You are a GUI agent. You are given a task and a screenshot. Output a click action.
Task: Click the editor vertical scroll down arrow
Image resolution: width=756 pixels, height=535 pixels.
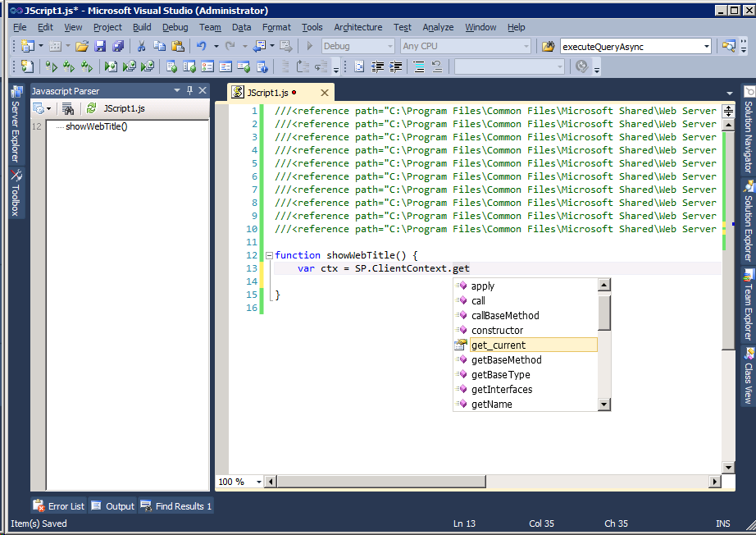point(728,467)
